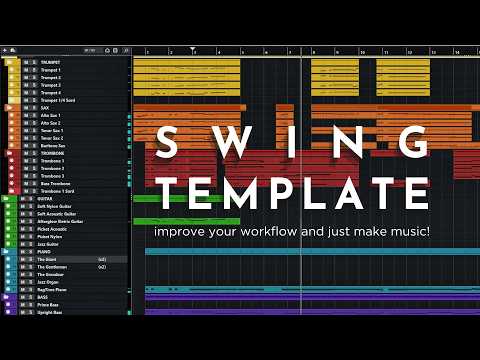
Task: Click the Trombone 3 track instrument icon
Action: click(x=11, y=176)
